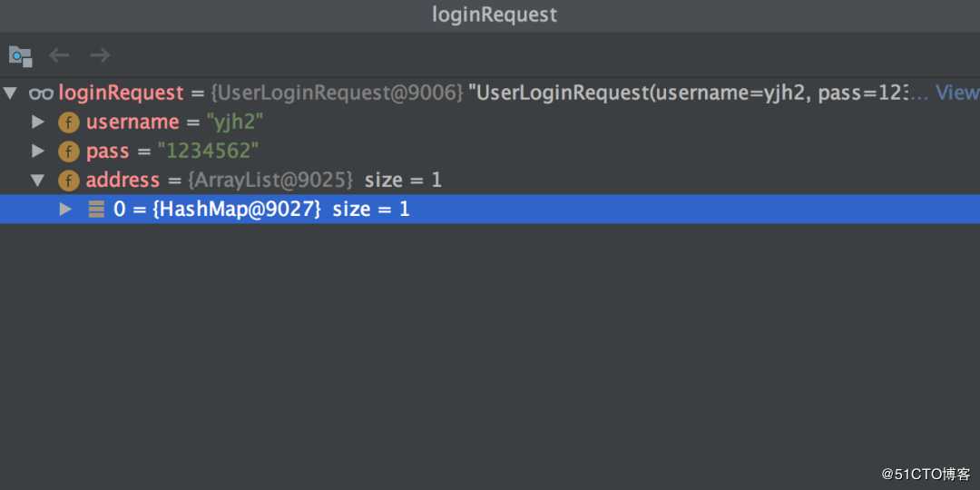
Task: Click the "1234562" string value
Action: pyautogui.click(x=208, y=151)
